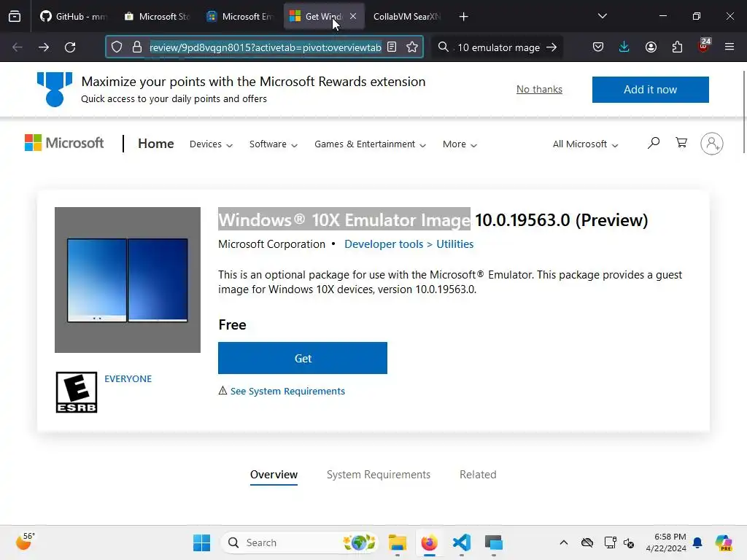Open Microsoft logo homepage link
This screenshot has width=747, height=560.
[64, 143]
